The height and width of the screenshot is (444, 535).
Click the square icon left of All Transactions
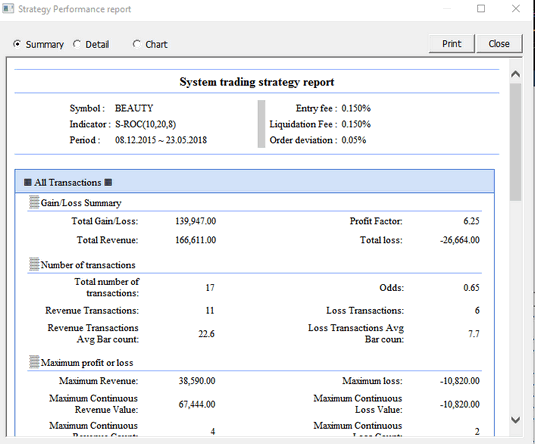28,183
